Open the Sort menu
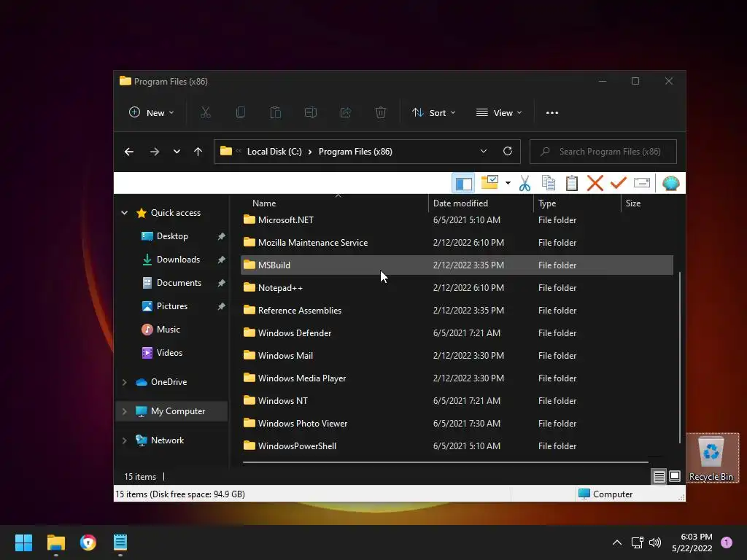Screen dimensions: 747x560 [x=433, y=113]
